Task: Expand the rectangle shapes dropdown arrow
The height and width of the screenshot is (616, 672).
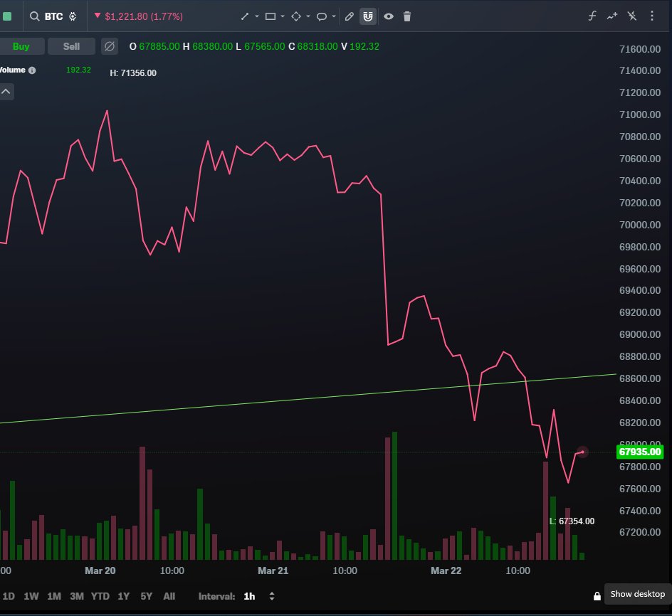Action: click(283, 16)
